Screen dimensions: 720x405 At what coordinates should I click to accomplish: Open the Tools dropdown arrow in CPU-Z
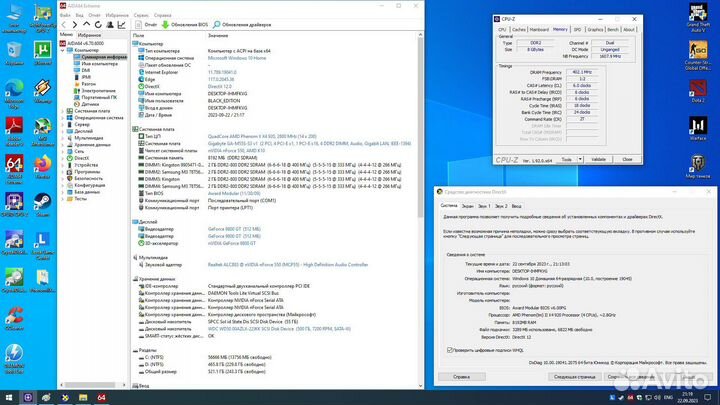pyautogui.click(x=580, y=159)
